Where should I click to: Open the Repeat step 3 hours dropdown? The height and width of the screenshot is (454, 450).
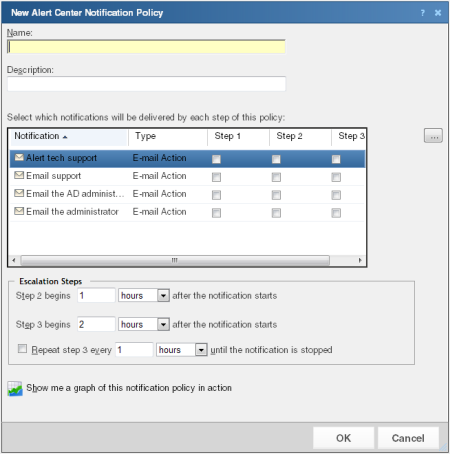pos(201,350)
